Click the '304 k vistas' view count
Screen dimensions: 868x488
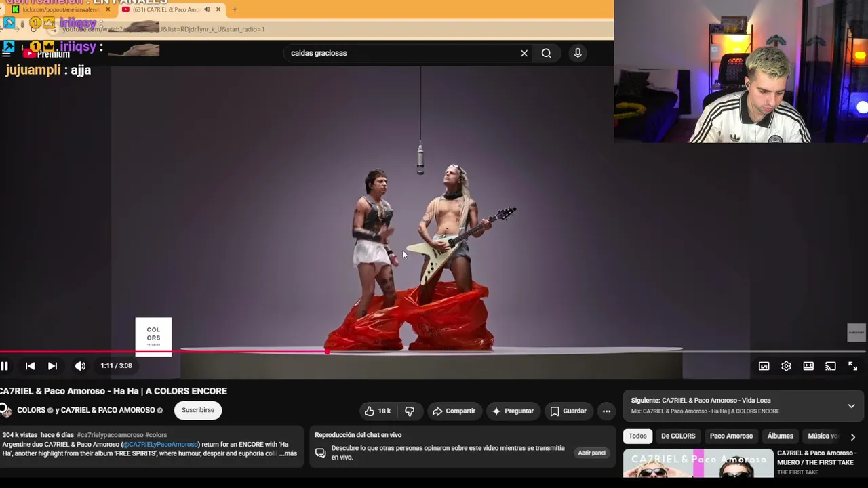pyautogui.click(x=20, y=435)
